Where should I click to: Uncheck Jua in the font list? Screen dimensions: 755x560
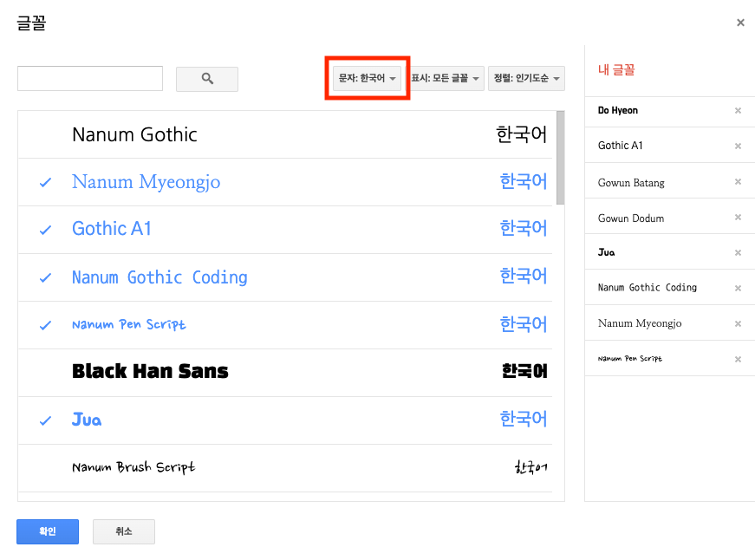pyautogui.click(x=45, y=420)
